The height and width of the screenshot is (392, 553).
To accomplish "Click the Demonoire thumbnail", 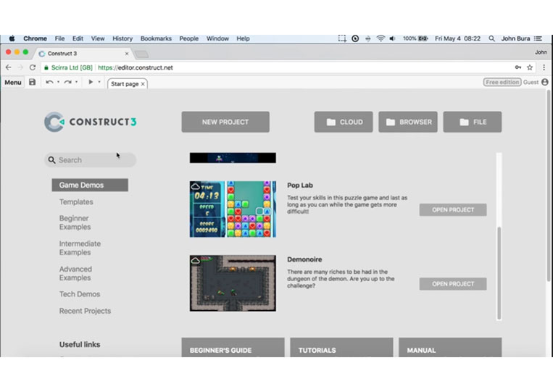I will [233, 283].
